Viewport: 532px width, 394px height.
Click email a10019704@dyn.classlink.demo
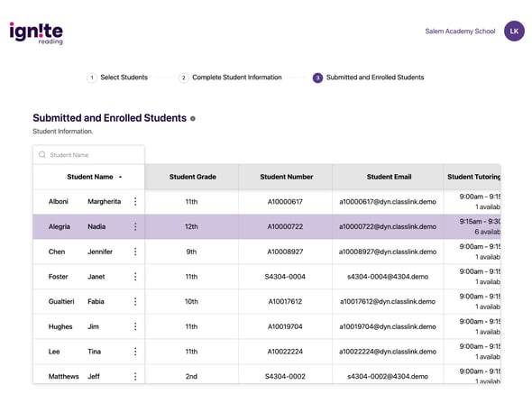[x=388, y=326]
